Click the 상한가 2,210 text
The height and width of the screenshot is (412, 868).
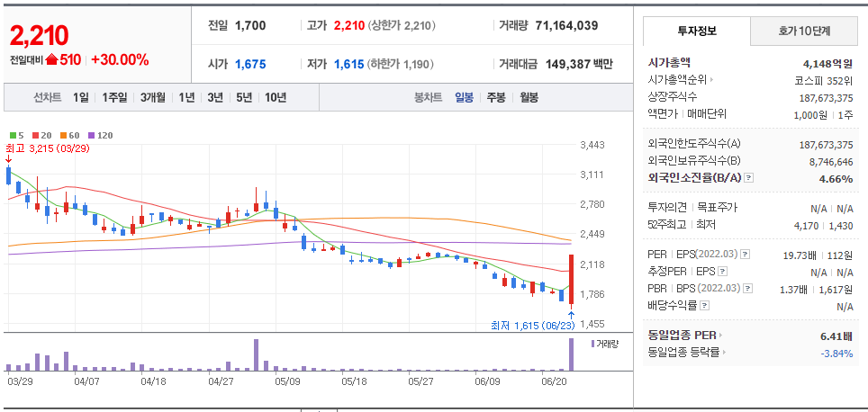pos(402,25)
